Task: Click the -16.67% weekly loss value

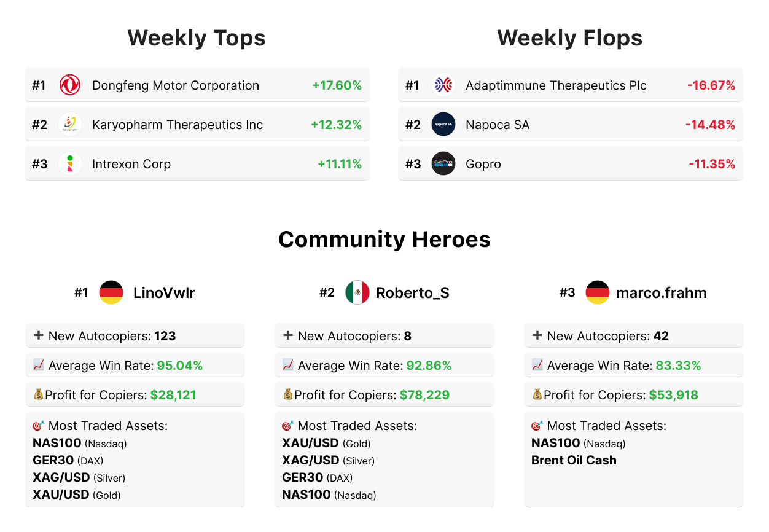Action: click(711, 85)
